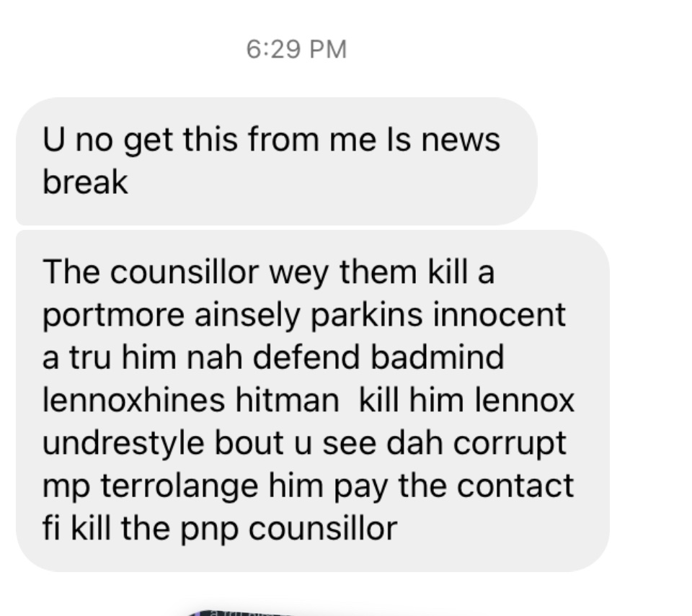
Task: Click the word 'undrestyle' in the message
Action: tap(123, 444)
